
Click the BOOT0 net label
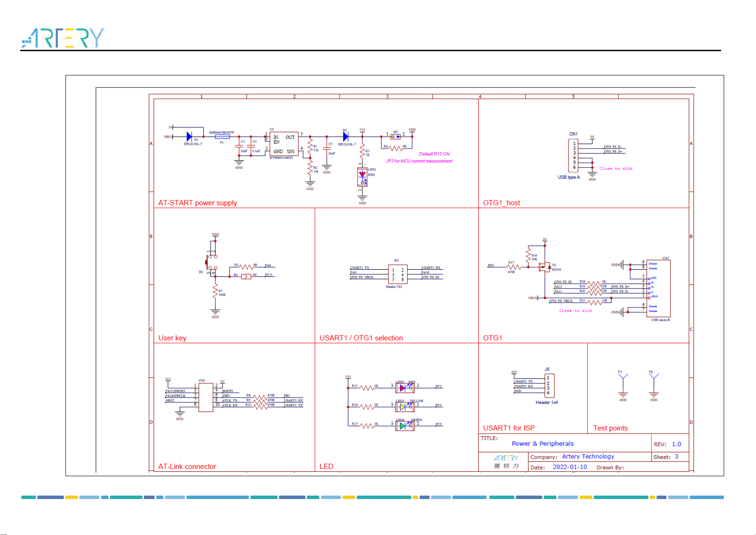(227, 391)
